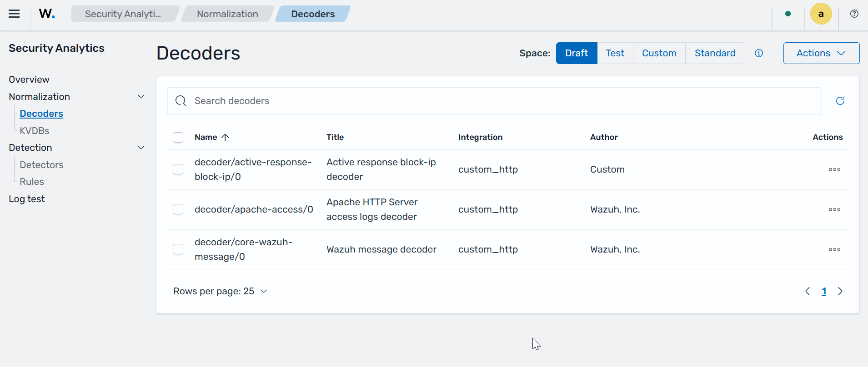Click Apache HTTP Server access logs title
This screenshot has height=367, width=868.
pyautogui.click(x=372, y=209)
